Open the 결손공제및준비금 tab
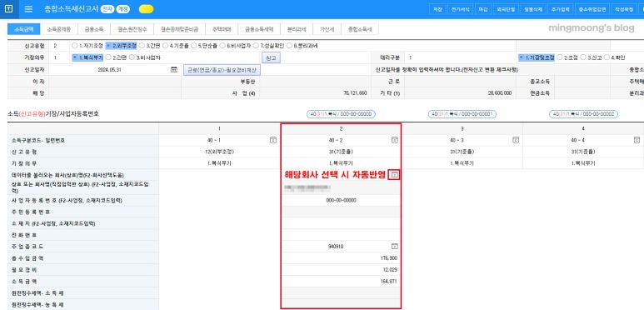 [x=179, y=29]
